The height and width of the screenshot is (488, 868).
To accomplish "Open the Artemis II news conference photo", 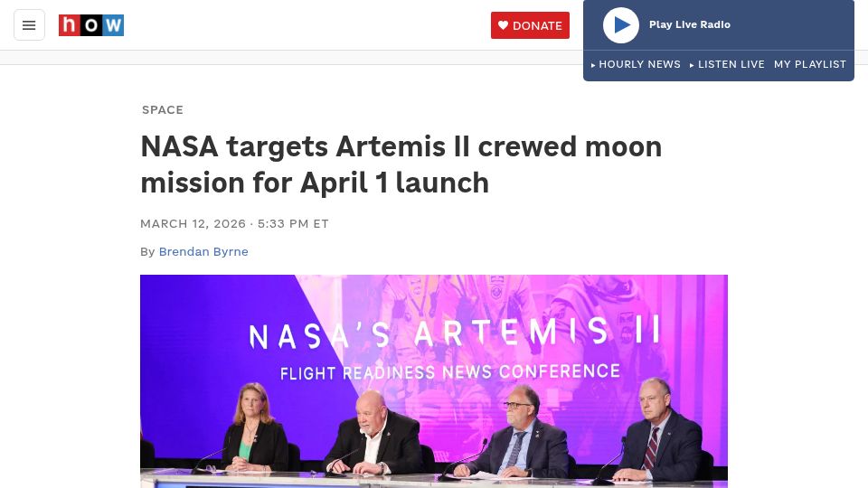I will coord(434,381).
